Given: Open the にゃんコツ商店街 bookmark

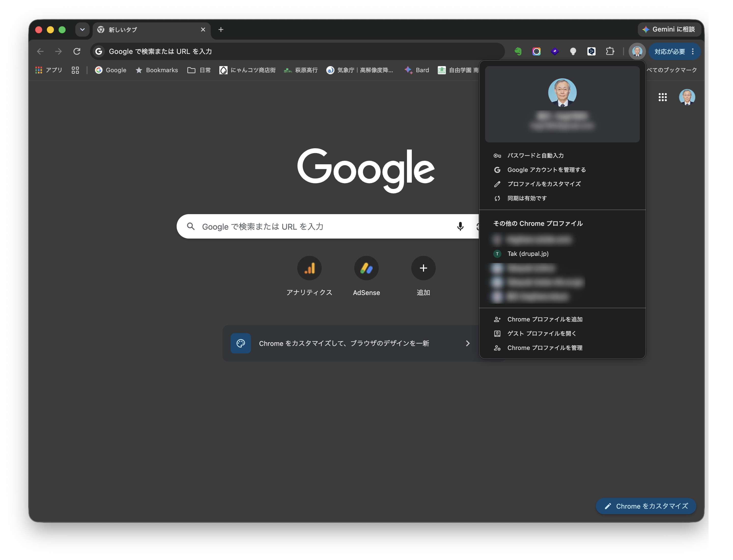Looking at the screenshot, I should (x=248, y=70).
